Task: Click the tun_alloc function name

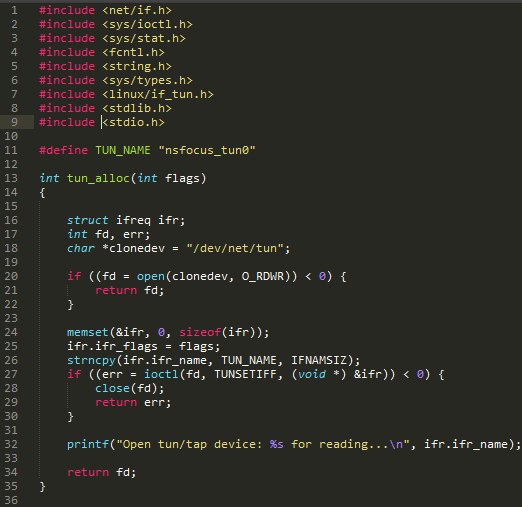Action: point(98,178)
